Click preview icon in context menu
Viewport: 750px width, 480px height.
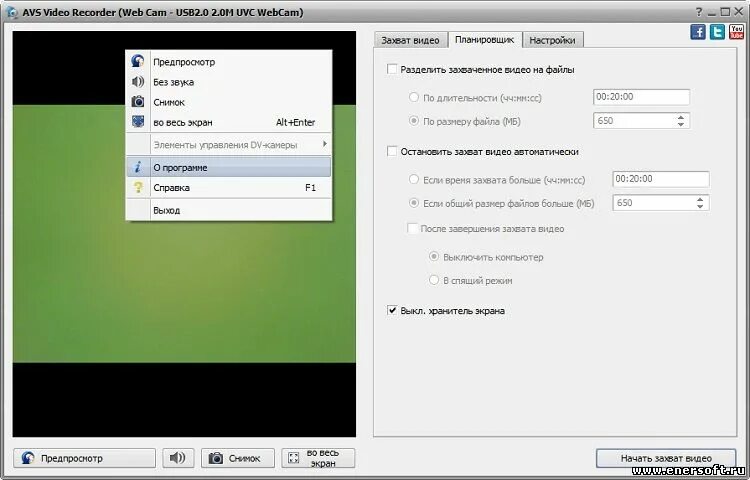138,61
